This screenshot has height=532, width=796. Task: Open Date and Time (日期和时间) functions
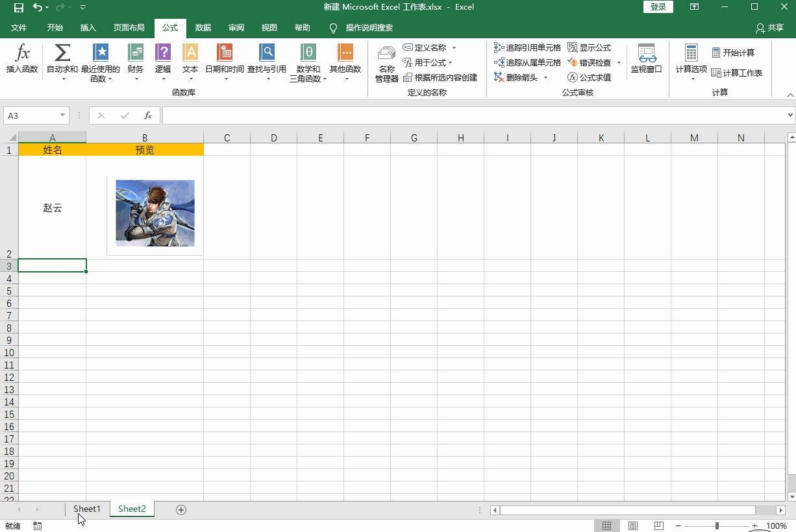225,63
